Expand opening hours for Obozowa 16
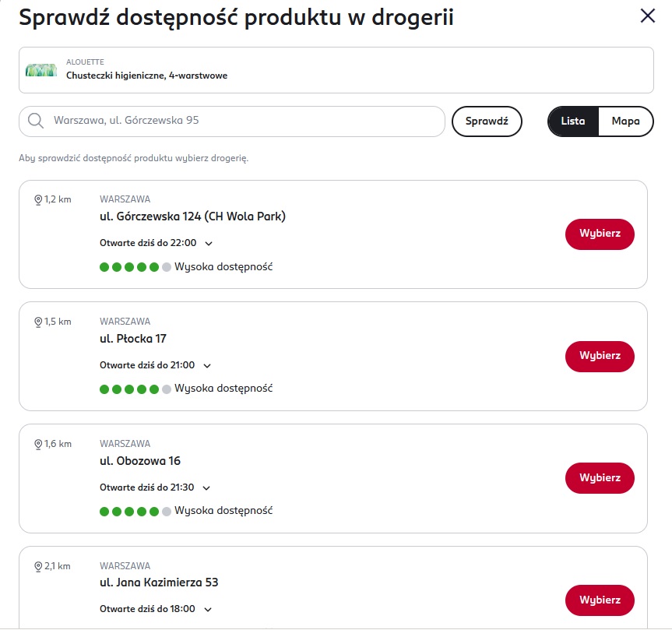 click(x=206, y=488)
